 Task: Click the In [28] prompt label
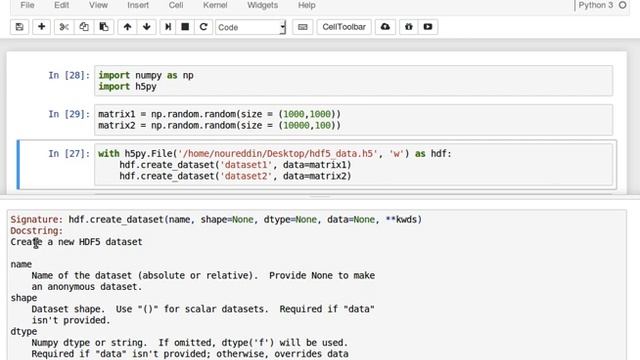point(69,75)
